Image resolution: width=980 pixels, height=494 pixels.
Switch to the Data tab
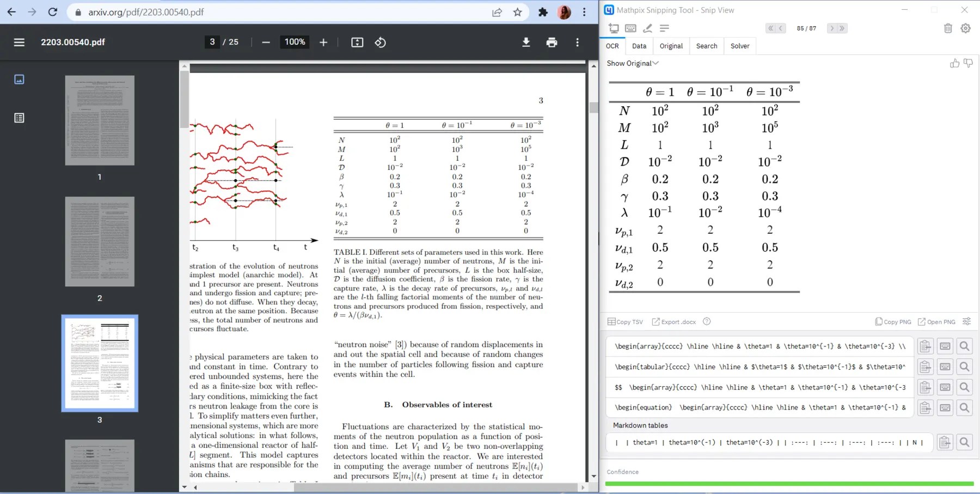pyautogui.click(x=639, y=46)
